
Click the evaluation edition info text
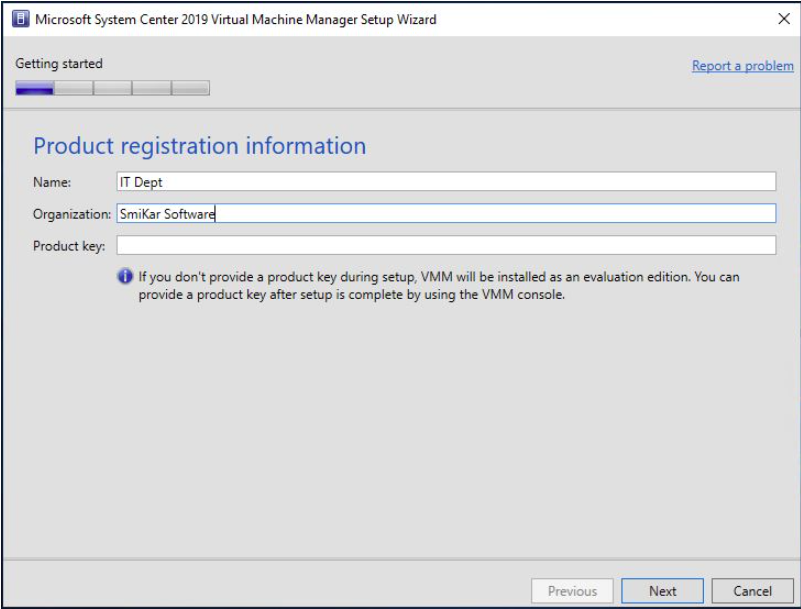(439, 286)
